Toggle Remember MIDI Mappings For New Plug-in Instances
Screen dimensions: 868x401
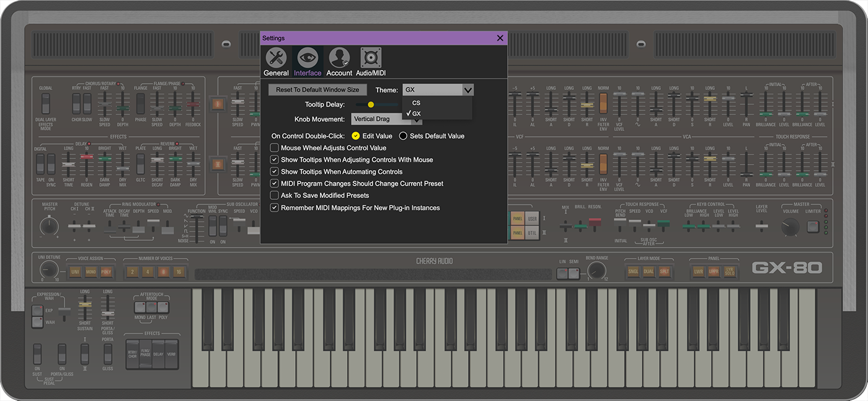click(x=274, y=207)
